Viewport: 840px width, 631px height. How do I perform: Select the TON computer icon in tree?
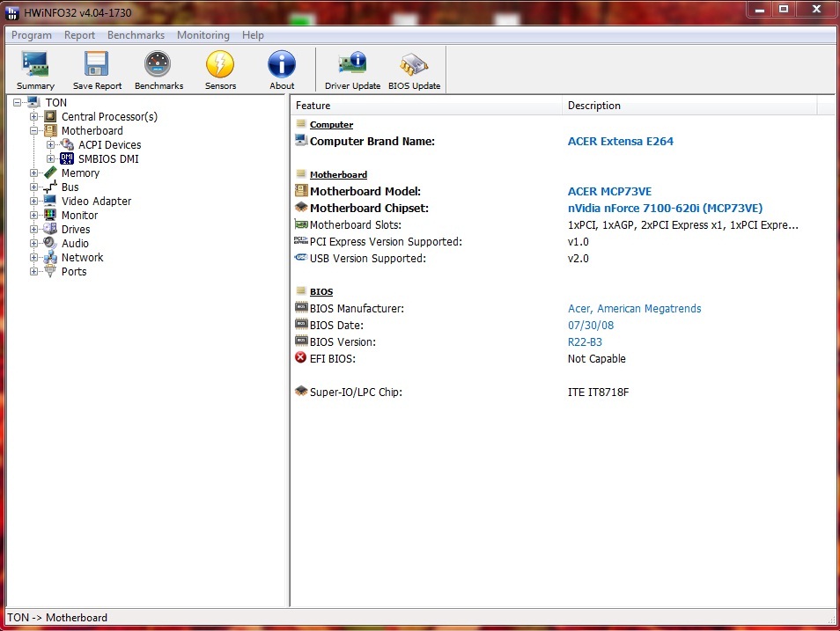point(33,102)
